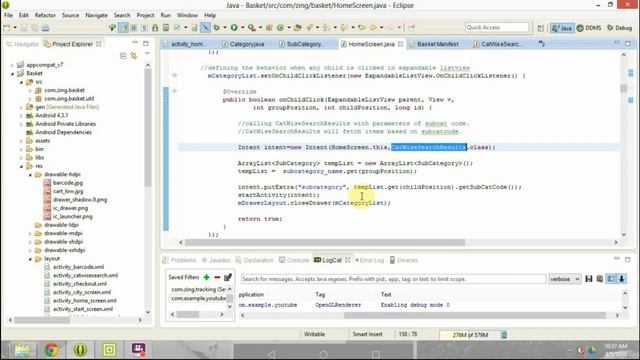Clear the LogCat log
This screenshot has height=360, width=640.
tap(600, 279)
